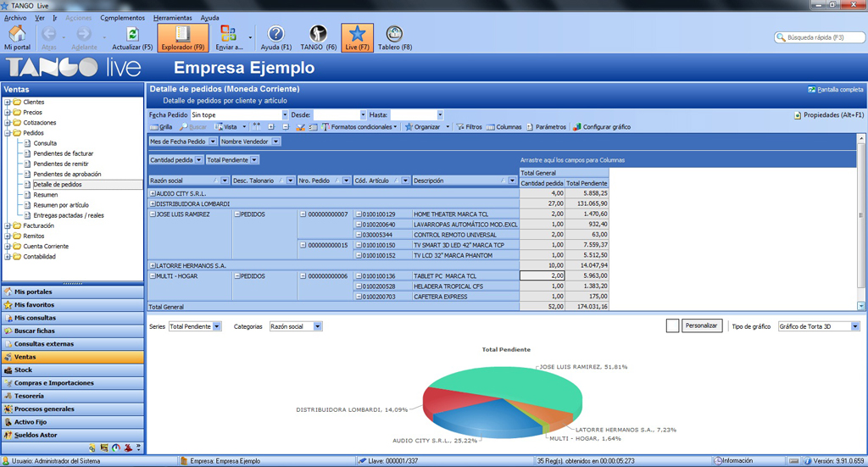The image size is (868, 467).
Task: Open the Ir menu
Action: [x=55, y=19]
